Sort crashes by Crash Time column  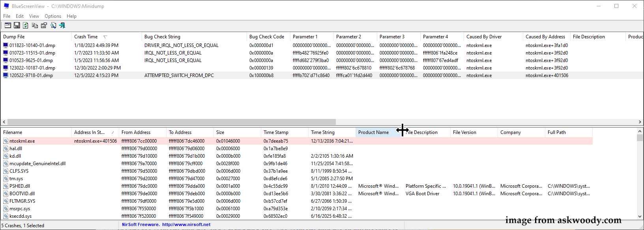coord(107,37)
